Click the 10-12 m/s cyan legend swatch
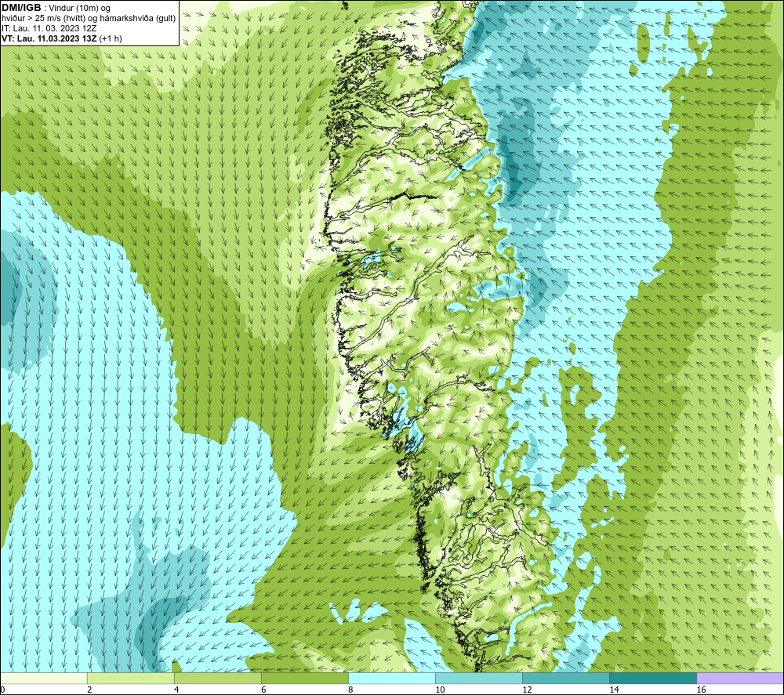This screenshot has height=695, width=784. 479,678
